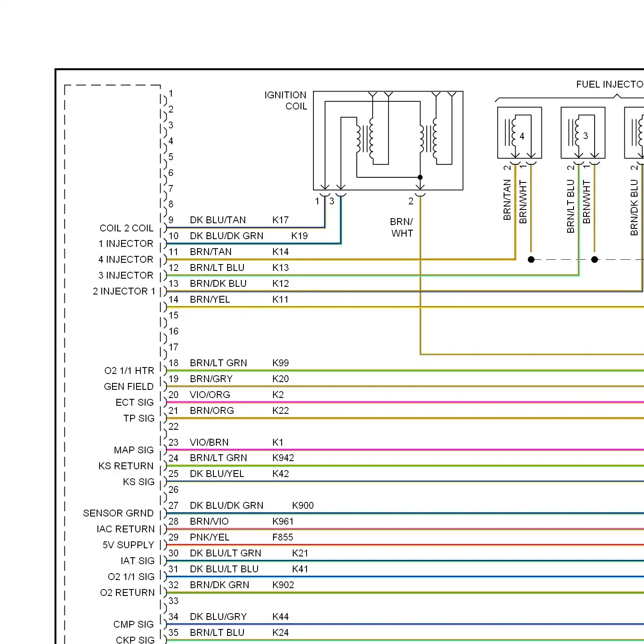This screenshot has width=644, height=644.
Task: Click the IGNITION COIL label
Action: pos(286,100)
